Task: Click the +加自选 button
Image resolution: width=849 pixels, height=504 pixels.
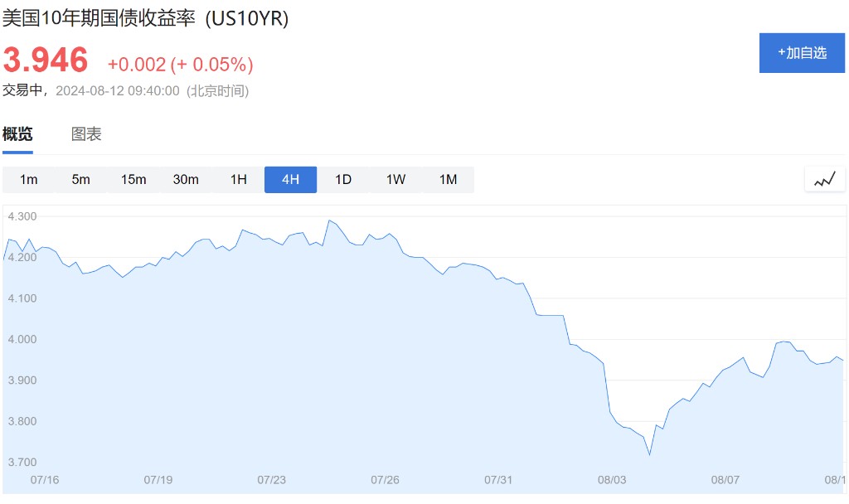Action: click(x=802, y=53)
